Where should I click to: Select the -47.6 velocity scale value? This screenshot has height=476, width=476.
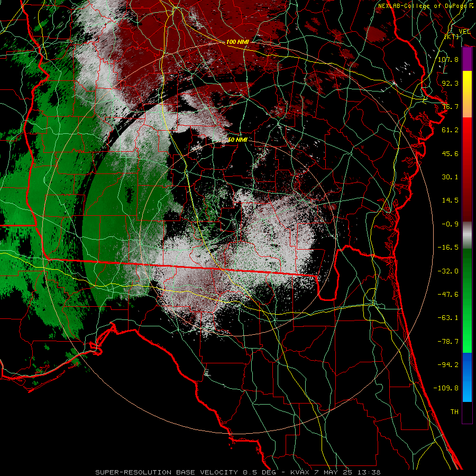(448, 295)
